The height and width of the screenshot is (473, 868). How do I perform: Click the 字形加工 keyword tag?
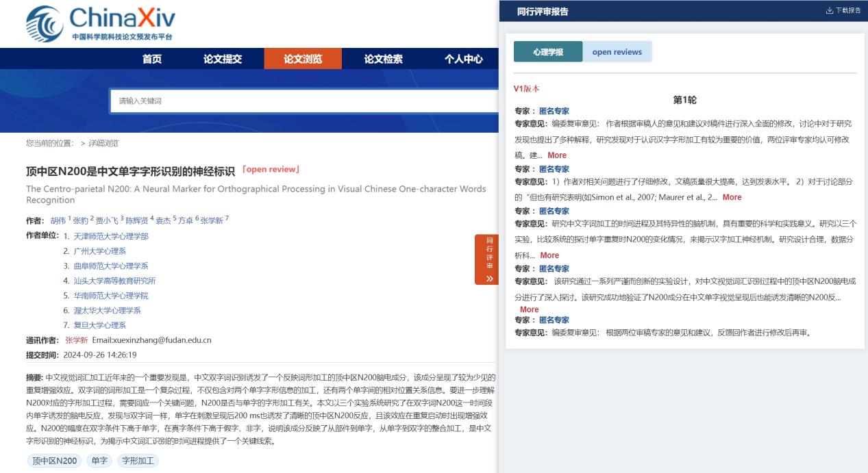point(138,461)
